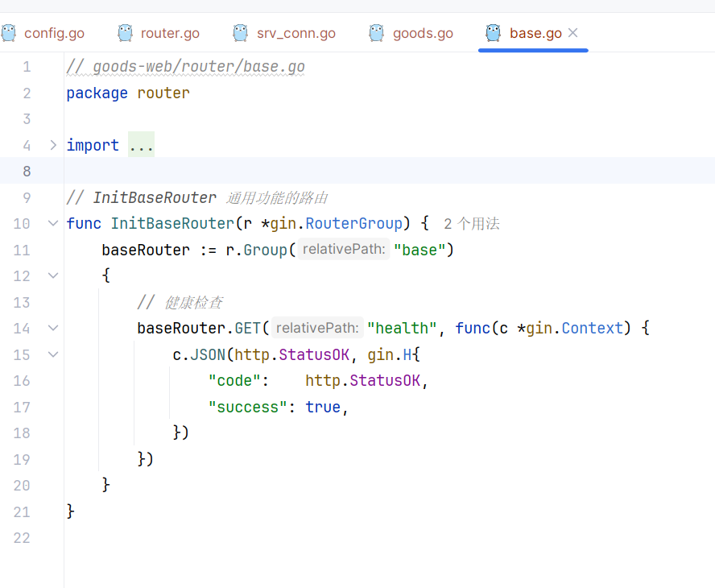Fold the baseRouter.GET handler at line 14

pyautogui.click(x=53, y=328)
